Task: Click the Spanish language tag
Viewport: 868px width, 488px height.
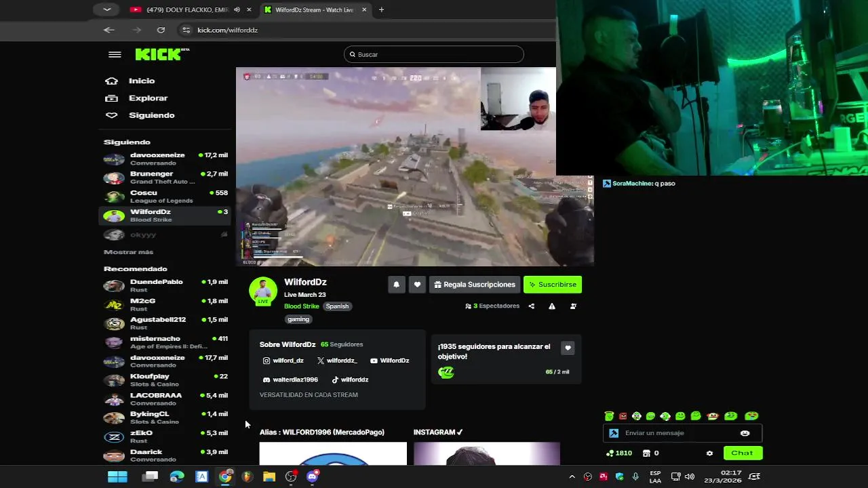Action: click(x=337, y=306)
